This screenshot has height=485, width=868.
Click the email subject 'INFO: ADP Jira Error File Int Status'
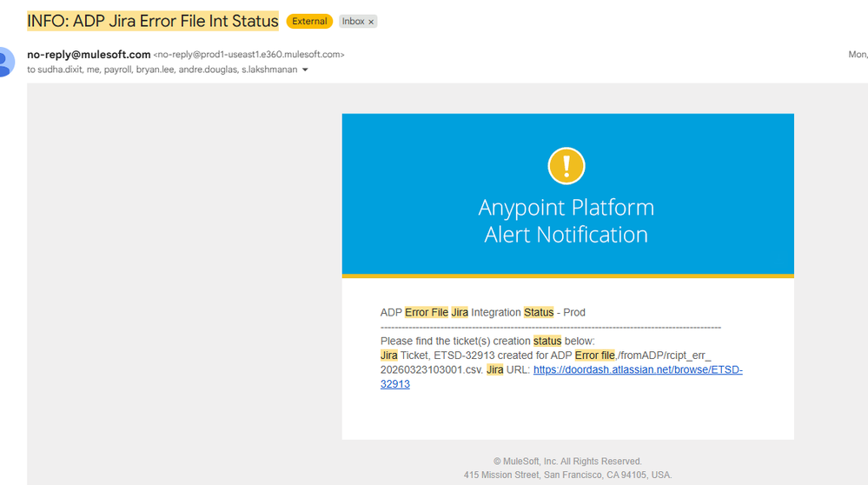pyautogui.click(x=153, y=21)
